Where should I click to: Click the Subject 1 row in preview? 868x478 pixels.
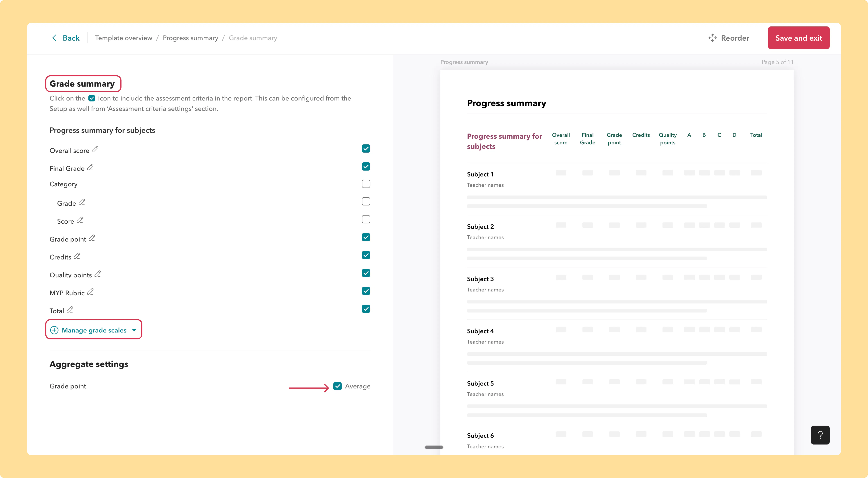[x=617, y=189]
